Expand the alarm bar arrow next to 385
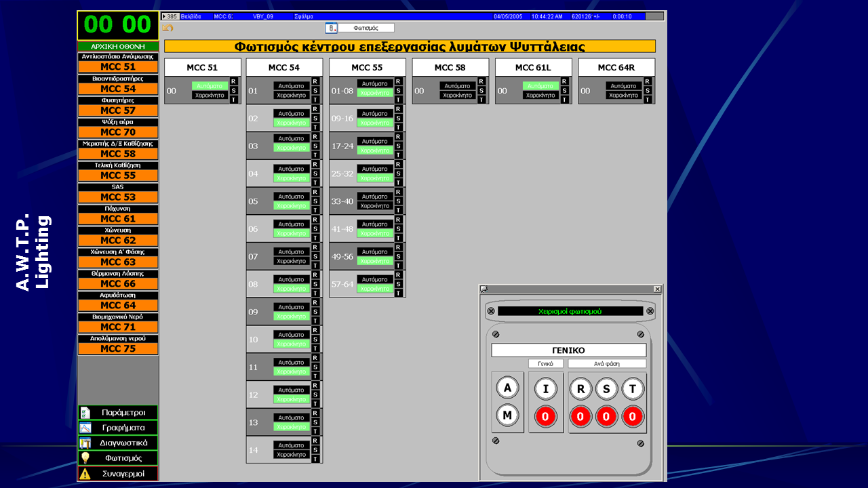The width and height of the screenshot is (868, 488). pos(164,16)
